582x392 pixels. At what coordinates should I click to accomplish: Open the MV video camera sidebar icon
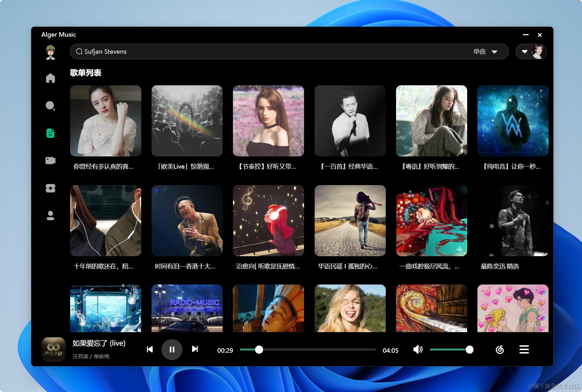(x=51, y=160)
